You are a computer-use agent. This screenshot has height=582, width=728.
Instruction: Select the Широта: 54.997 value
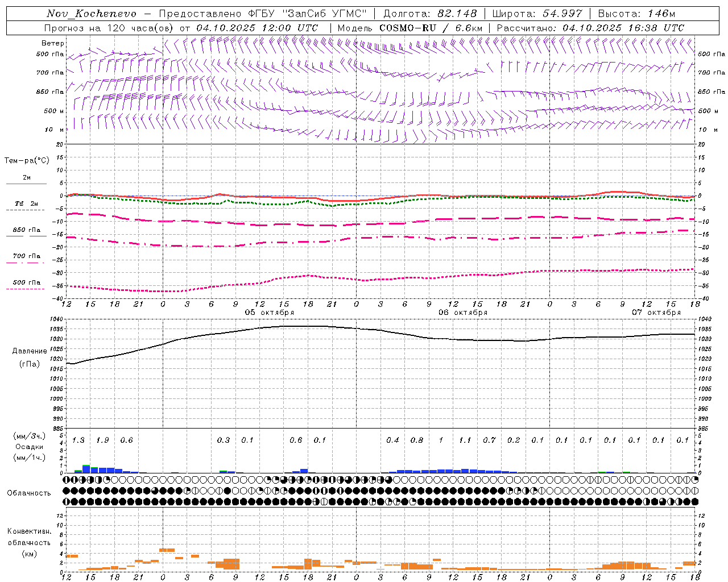coord(537,14)
